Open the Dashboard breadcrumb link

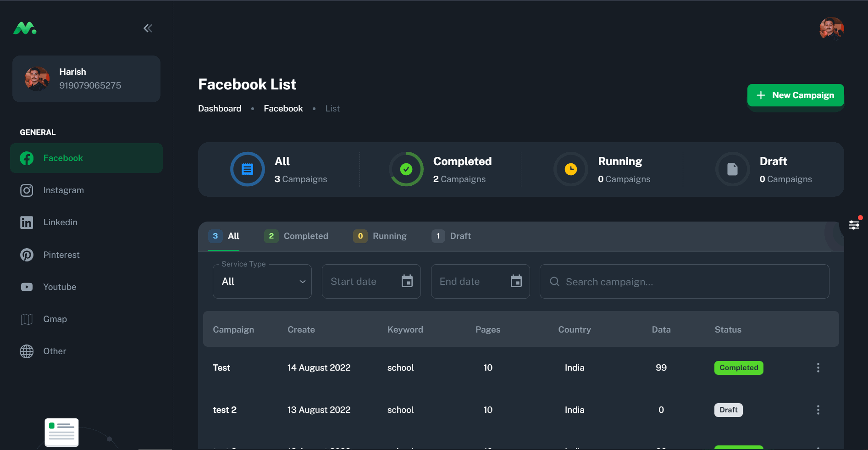[x=219, y=108]
